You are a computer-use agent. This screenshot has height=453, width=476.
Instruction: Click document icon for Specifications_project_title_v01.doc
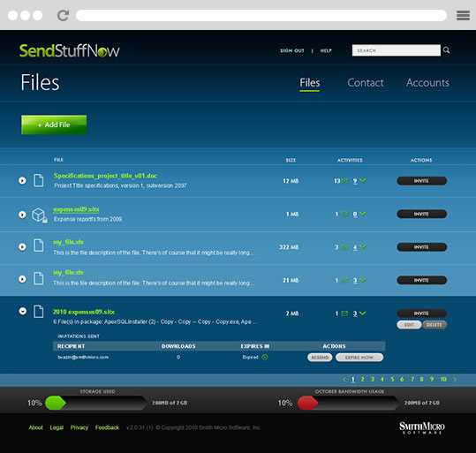pos(38,180)
